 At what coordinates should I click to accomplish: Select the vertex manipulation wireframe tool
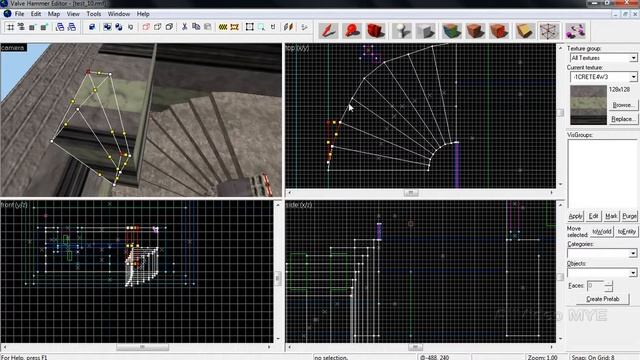pos(549,31)
